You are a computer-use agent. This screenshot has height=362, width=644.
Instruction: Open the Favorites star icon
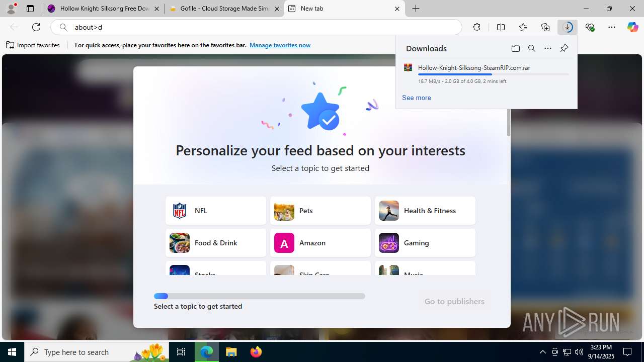(x=523, y=27)
